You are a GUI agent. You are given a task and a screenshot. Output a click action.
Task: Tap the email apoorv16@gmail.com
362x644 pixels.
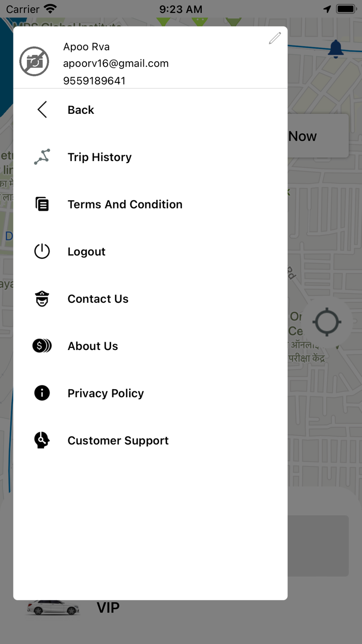[x=116, y=63]
